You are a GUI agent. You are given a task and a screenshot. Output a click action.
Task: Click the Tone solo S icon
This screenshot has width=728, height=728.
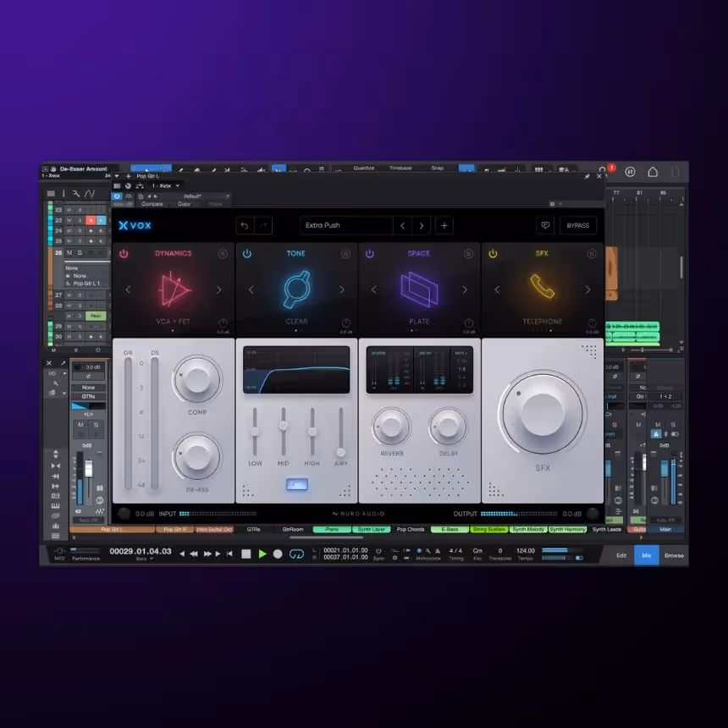[x=346, y=253]
